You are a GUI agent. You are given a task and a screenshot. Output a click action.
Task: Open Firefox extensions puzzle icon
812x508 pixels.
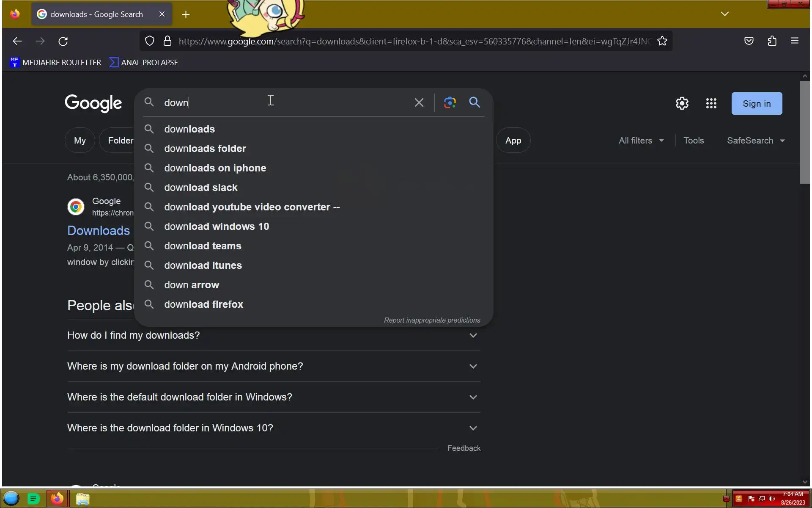click(772, 41)
